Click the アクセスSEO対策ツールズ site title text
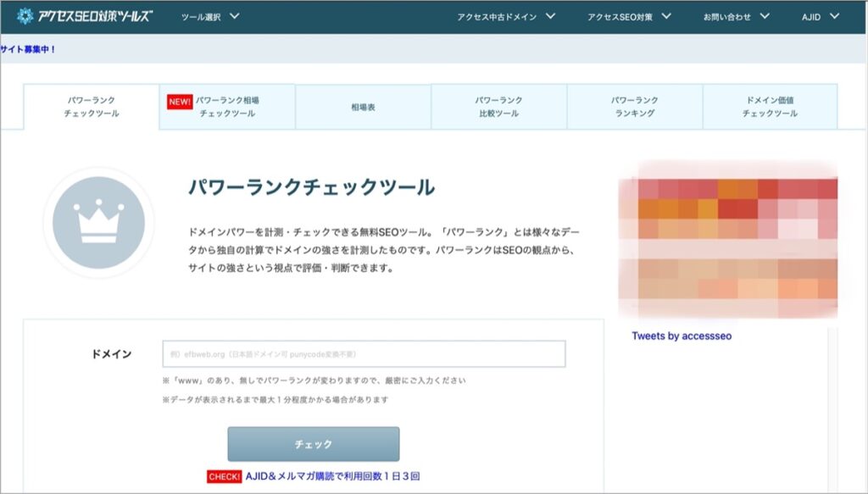Image resolution: width=868 pixels, height=494 pixels. point(95,16)
